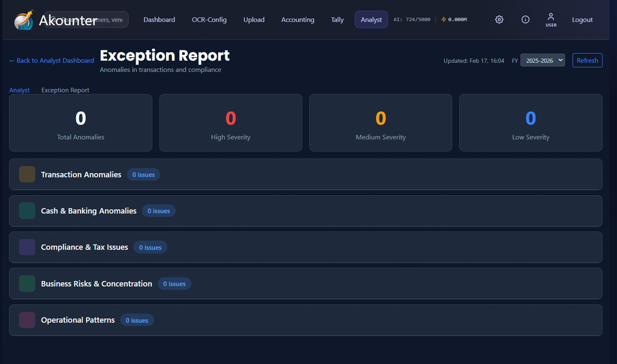
Task: Click the Operational Patterns icon
Action: pos(27,320)
